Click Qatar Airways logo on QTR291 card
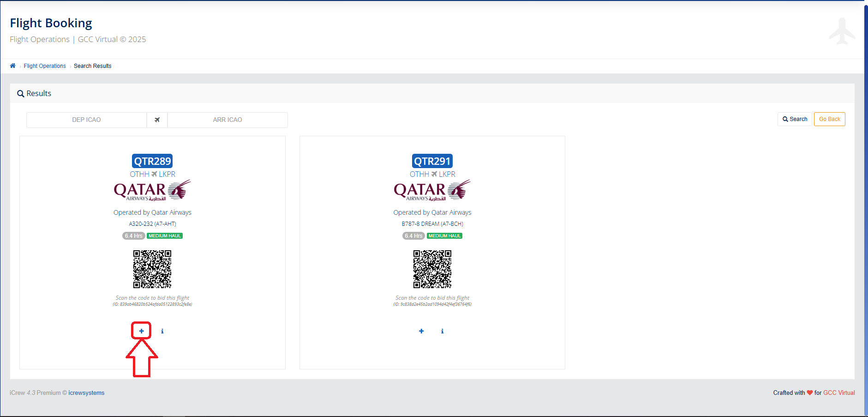The image size is (868, 417). coord(432,190)
